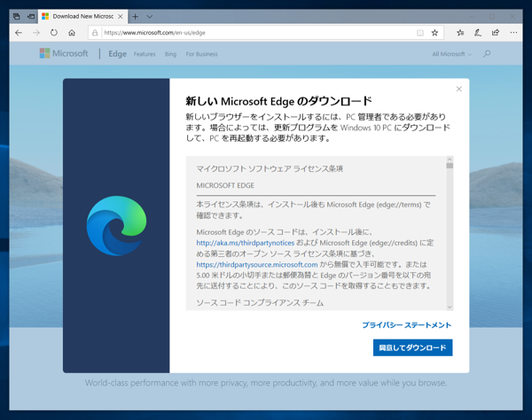Select the Download New Microsoft tab
The height and width of the screenshot is (420, 532).
(82, 16)
